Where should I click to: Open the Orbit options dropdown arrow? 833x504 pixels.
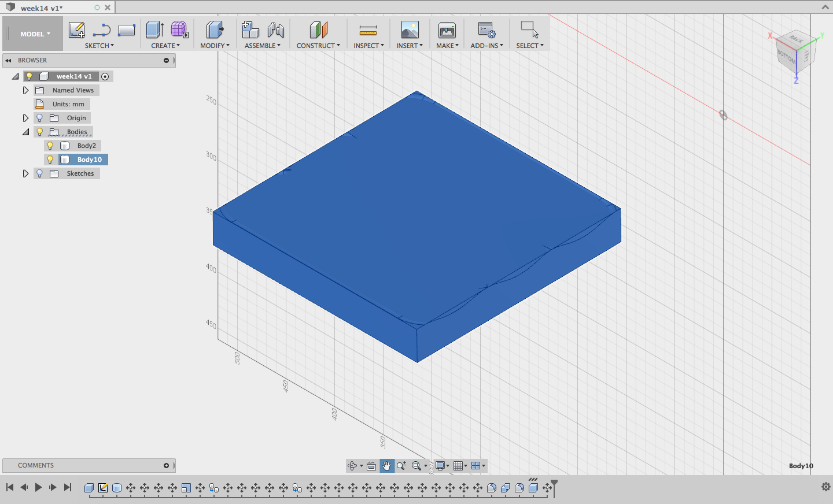pos(362,466)
